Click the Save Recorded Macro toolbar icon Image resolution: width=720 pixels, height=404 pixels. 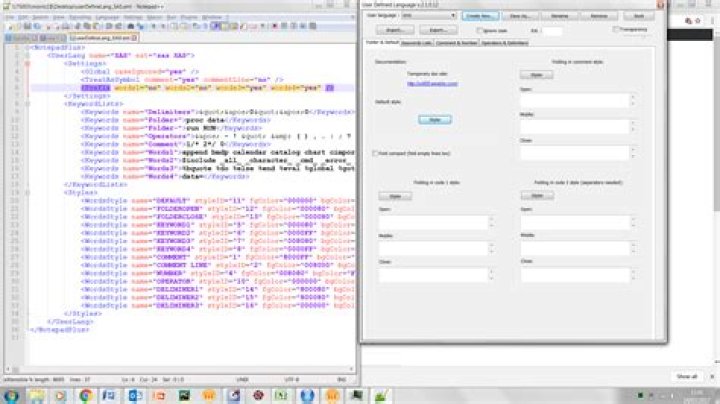(313, 26)
